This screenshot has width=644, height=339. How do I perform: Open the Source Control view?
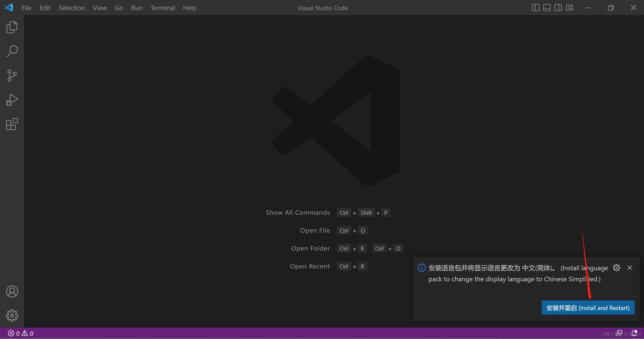point(11,75)
